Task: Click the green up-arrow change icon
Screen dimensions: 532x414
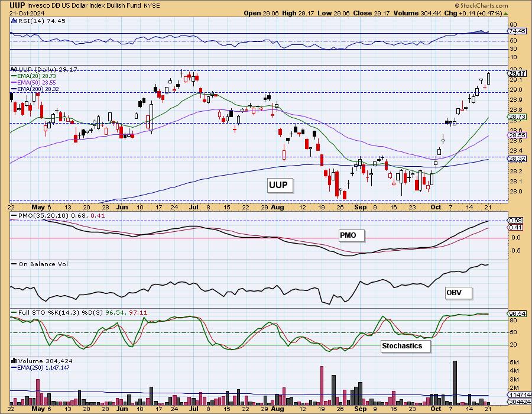Action: [x=506, y=14]
